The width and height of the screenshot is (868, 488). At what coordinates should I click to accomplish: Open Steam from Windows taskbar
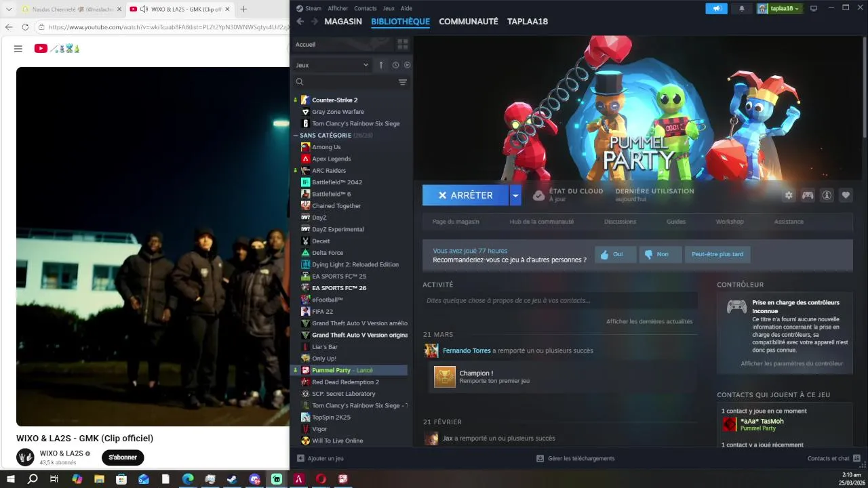pyautogui.click(x=232, y=479)
